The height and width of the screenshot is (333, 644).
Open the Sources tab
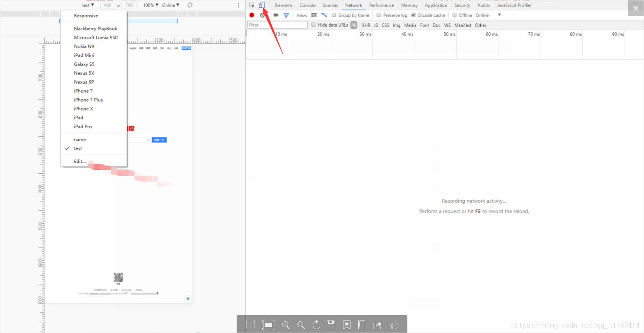point(330,5)
